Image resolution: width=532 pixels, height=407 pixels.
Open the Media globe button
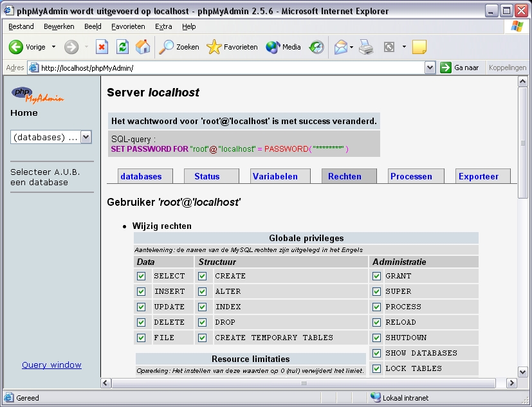283,47
